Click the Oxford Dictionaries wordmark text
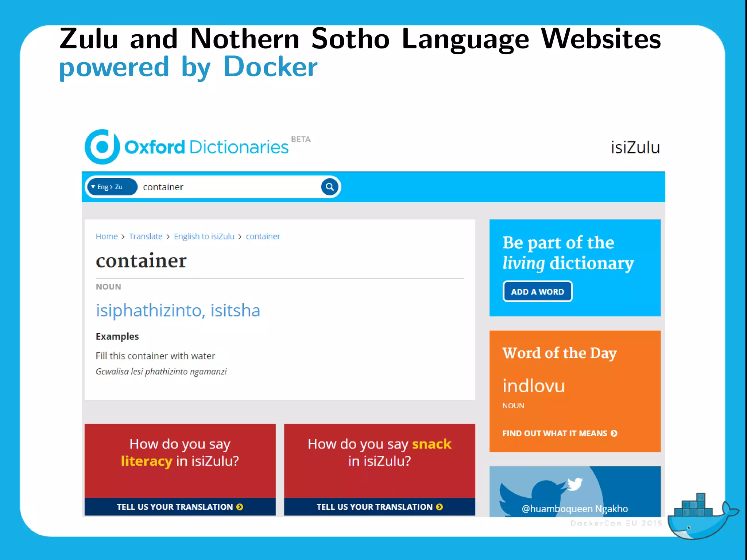The height and width of the screenshot is (560, 747). tap(206, 147)
